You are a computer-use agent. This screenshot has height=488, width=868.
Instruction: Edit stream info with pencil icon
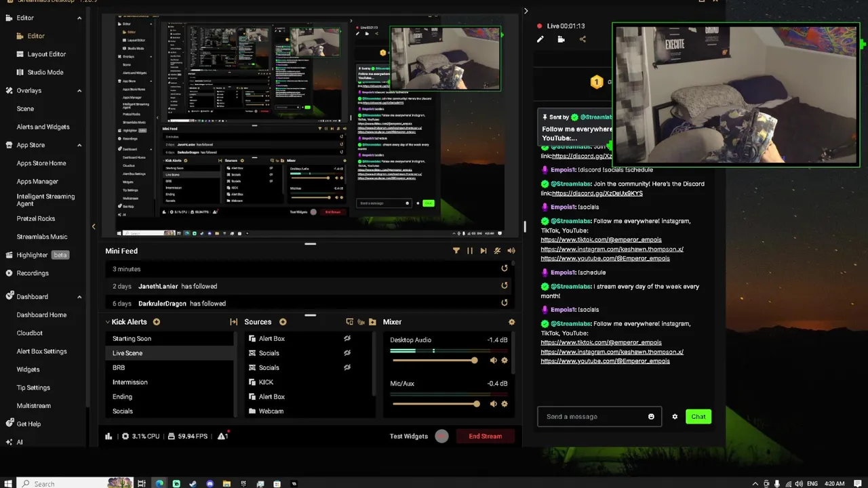click(540, 39)
